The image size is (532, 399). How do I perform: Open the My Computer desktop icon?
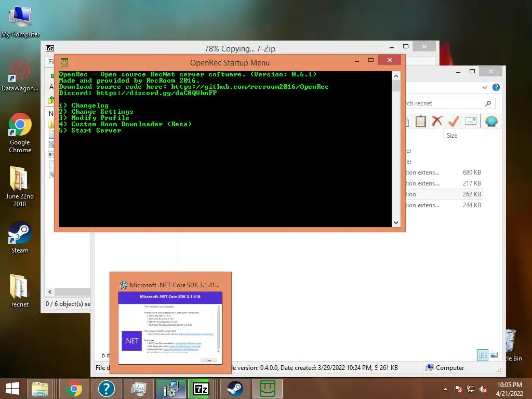coord(20,21)
